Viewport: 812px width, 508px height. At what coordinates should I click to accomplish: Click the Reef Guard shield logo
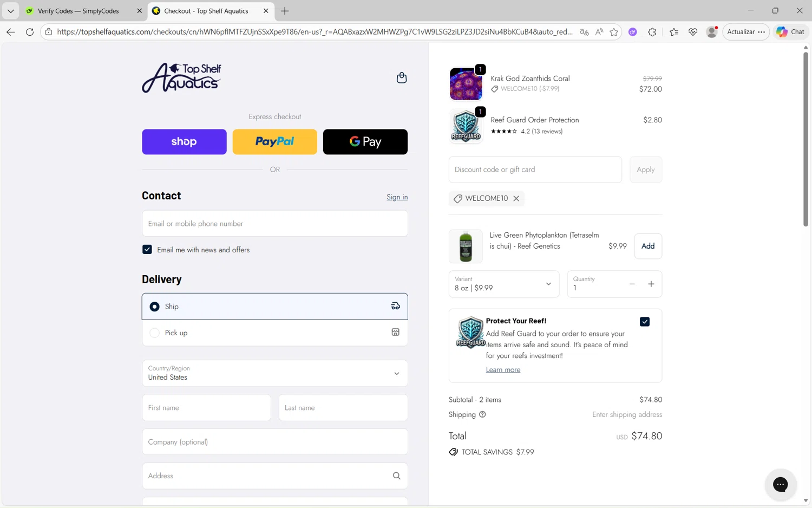pos(470,332)
